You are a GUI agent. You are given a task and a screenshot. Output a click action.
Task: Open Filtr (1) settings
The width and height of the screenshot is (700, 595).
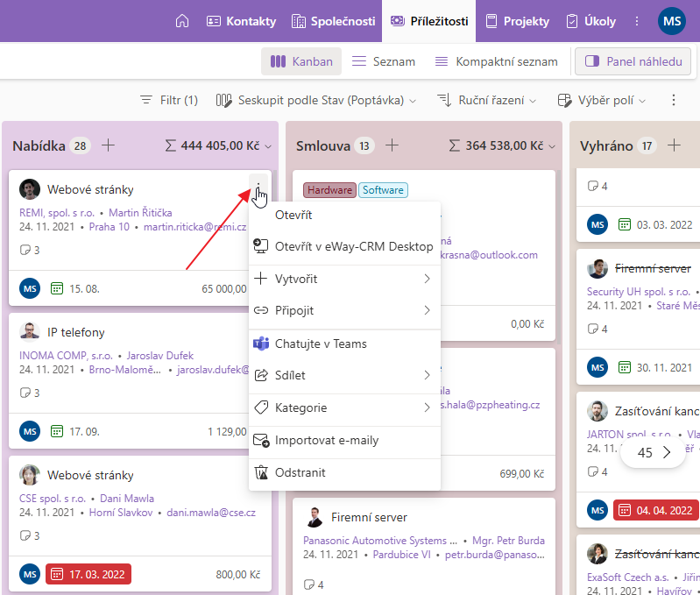tap(169, 100)
